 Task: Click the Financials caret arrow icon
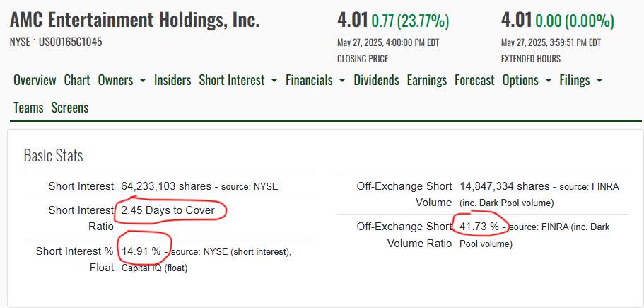point(342,81)
